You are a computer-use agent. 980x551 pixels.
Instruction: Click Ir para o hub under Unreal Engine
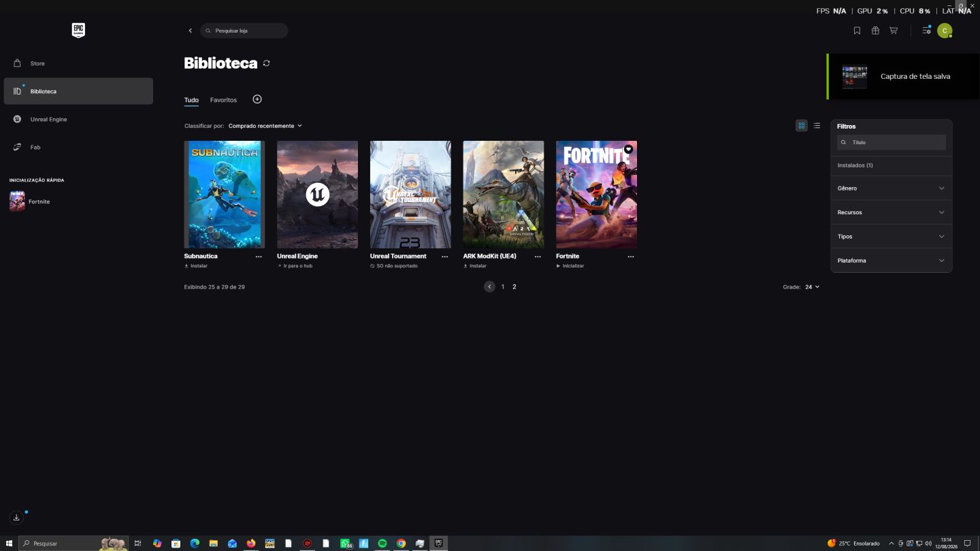click(295, 266)
